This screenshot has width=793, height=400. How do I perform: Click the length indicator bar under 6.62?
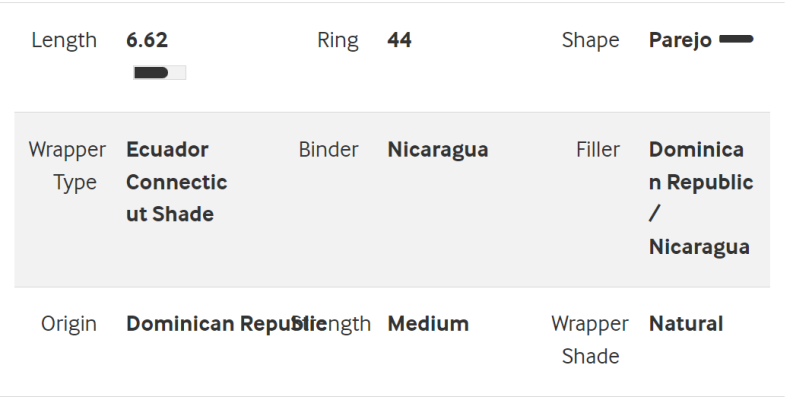click(x=160, y=73)
